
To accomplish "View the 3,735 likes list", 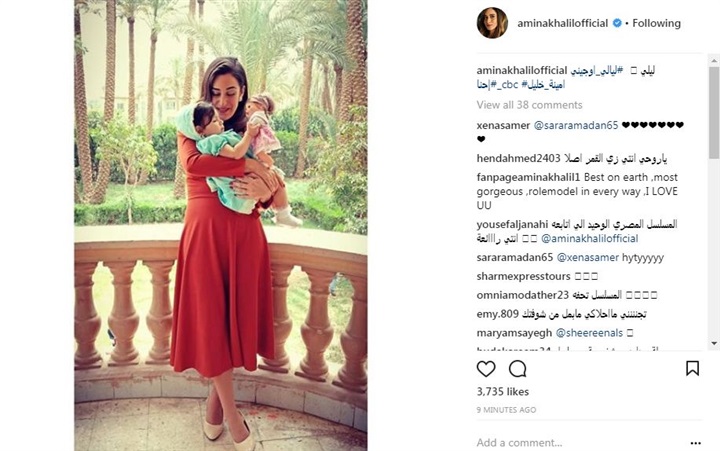I will 503,392.
